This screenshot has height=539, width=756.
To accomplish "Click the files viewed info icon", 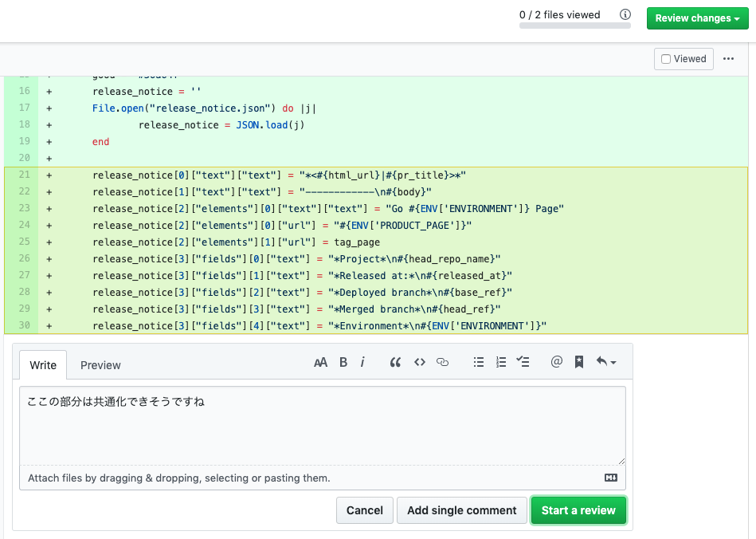I will coord(625,14).
